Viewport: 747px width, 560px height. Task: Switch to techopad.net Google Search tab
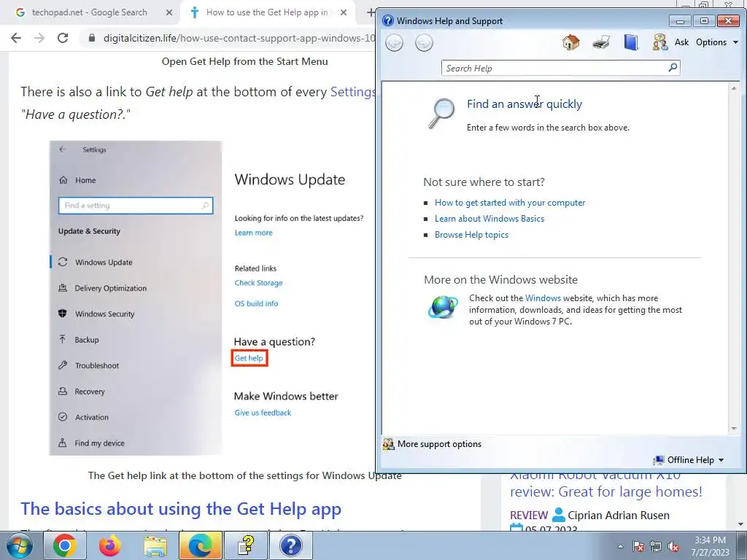pos(90,12)
